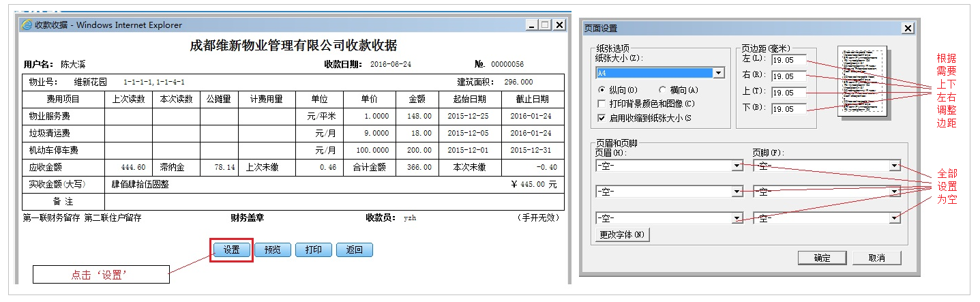This screenshot has height=302, width=980.
Task: Expand the first 页眉 dropdown
Action: 737,166
